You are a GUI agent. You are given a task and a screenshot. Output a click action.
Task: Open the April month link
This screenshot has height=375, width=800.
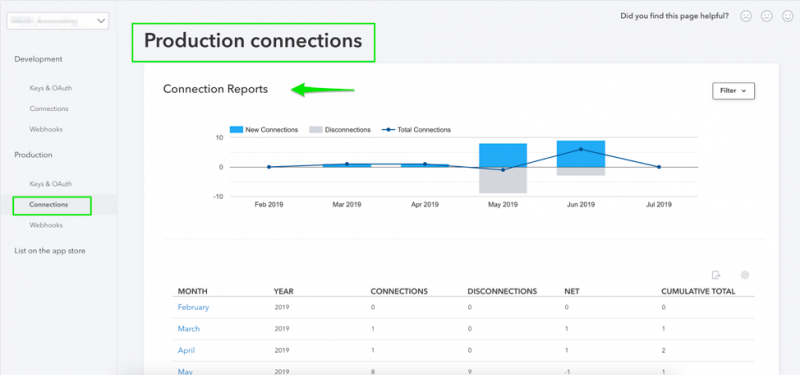point(186,351)
